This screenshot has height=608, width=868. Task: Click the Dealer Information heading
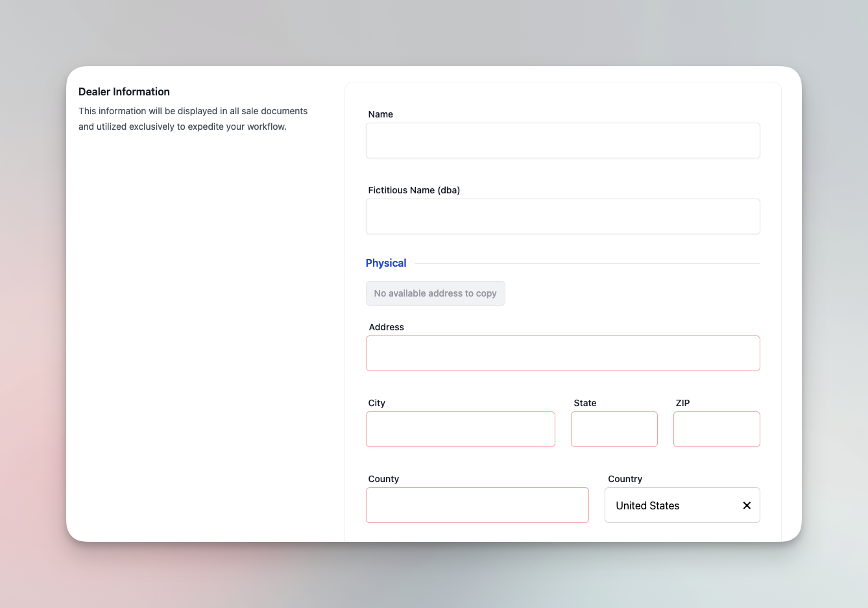[124, 91]
